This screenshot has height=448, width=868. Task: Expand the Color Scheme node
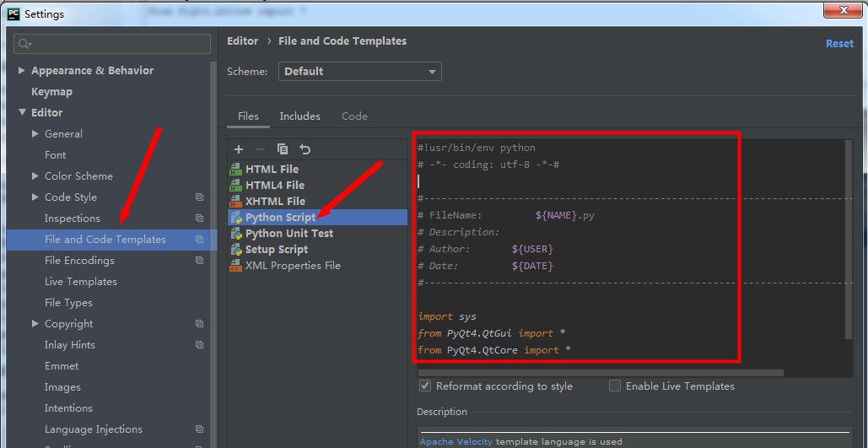click(35, 176)
